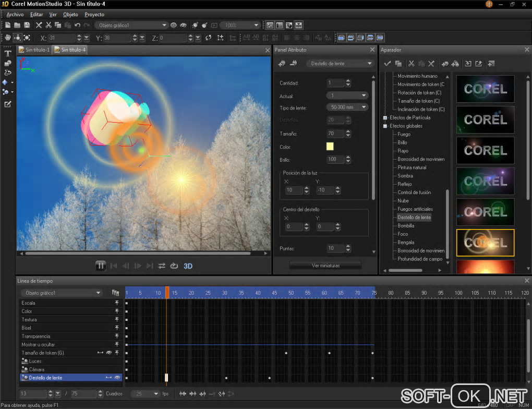Image resolution: width=532 pixels, height=409 pixels.
Task: Click the scissors icon in Aparador toolbar
Action: click(x=411, y=64)
